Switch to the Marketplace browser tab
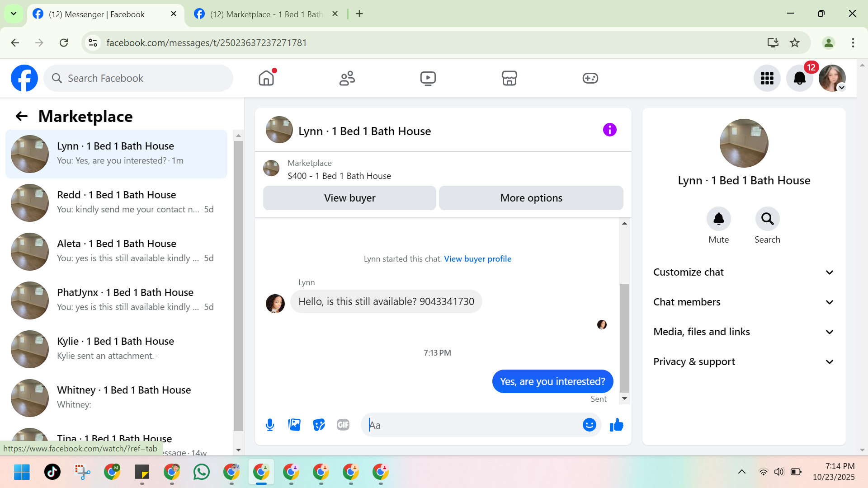This screenshot has height=488, width=868. (266, 14)
